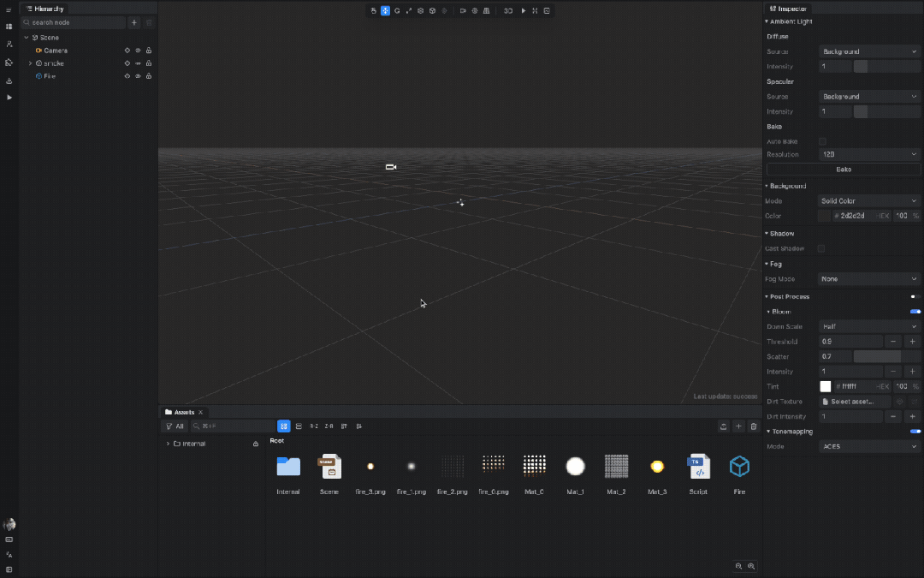Select the move/translate tool
This screenshot has height=578, width=924.
(x=385, y=10)
